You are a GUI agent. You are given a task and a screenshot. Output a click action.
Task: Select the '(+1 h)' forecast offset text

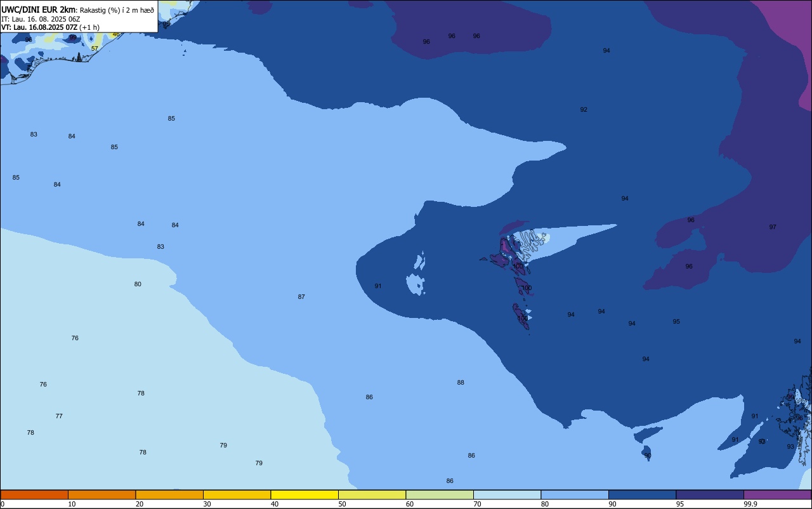[89, 27]
